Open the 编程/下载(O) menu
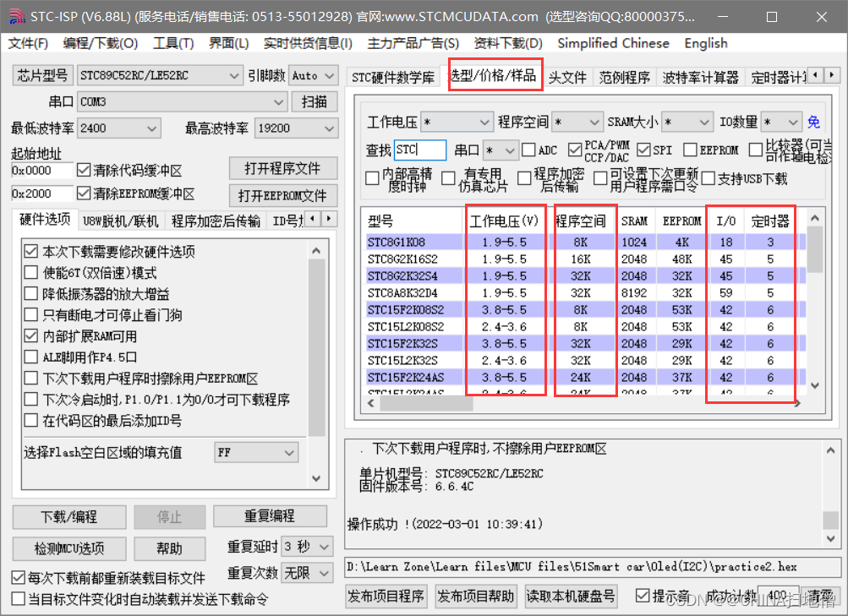 [100, 43]
